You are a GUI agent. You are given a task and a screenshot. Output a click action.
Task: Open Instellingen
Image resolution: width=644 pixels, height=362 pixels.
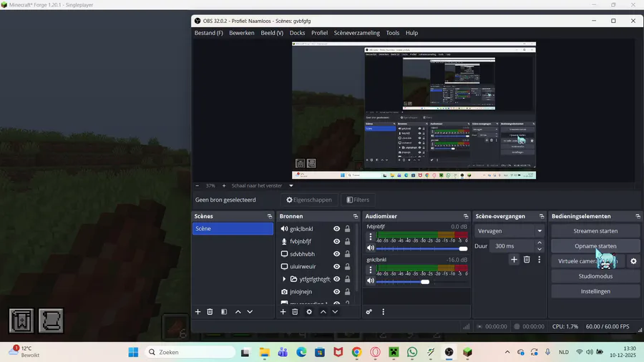pyautogui.click(x=595, y=291)
